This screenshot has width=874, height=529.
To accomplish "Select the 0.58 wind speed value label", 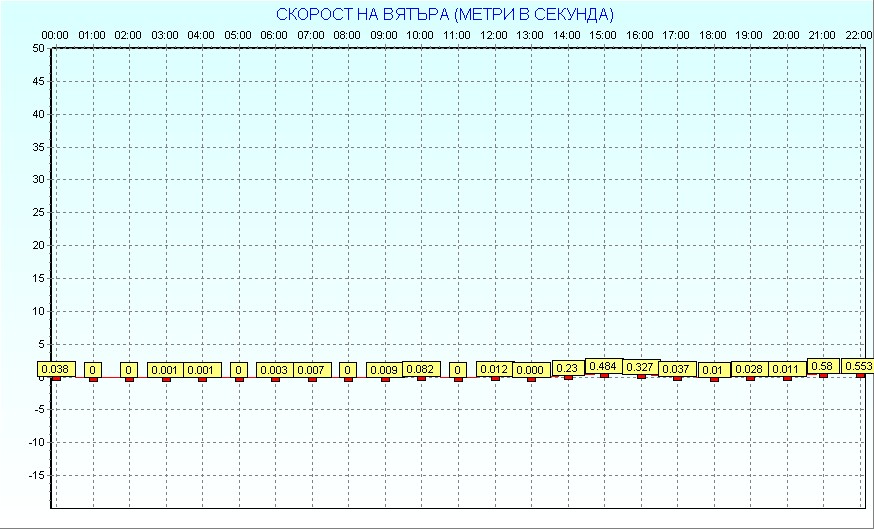I will pyautogui.click(x=823, y=366).
